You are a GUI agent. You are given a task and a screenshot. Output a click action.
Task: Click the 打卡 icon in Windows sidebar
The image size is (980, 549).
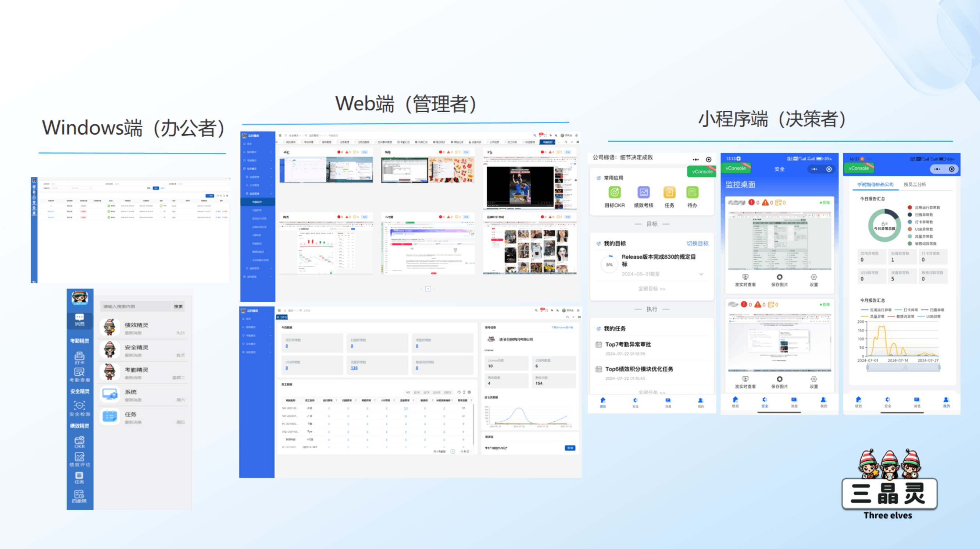coord(79,358)
